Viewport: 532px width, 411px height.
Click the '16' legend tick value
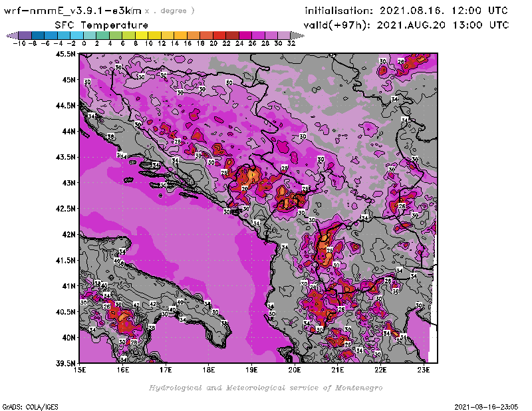188,43
